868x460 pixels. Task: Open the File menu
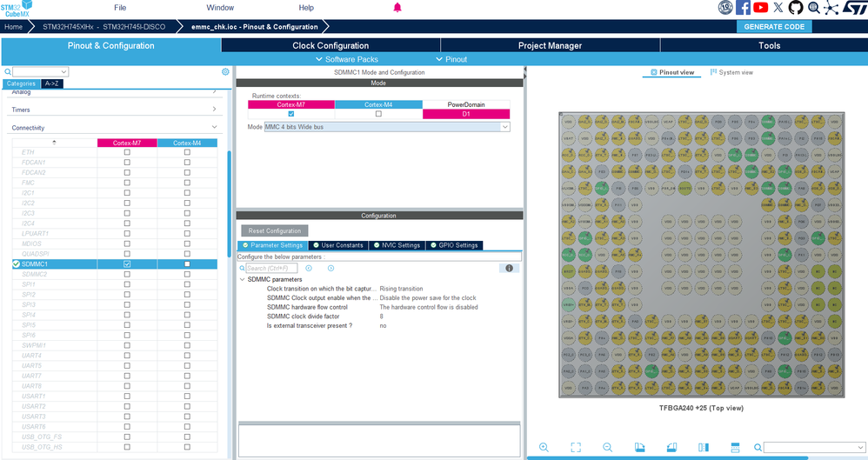(120, 8)
